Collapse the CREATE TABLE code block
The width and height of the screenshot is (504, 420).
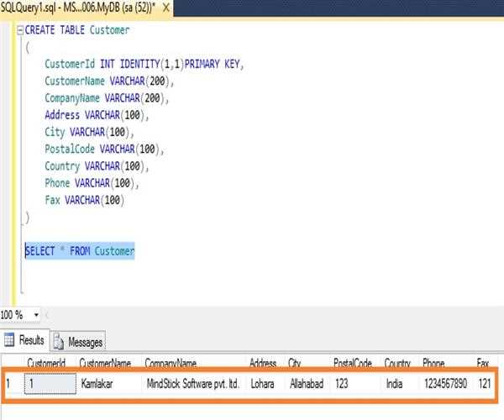tap(19, 29)
